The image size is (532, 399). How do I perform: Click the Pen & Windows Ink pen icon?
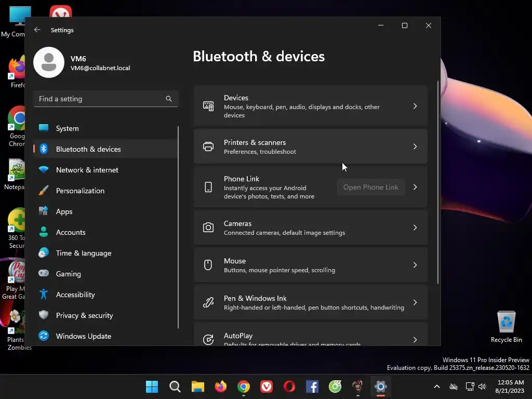click(208, 302)
